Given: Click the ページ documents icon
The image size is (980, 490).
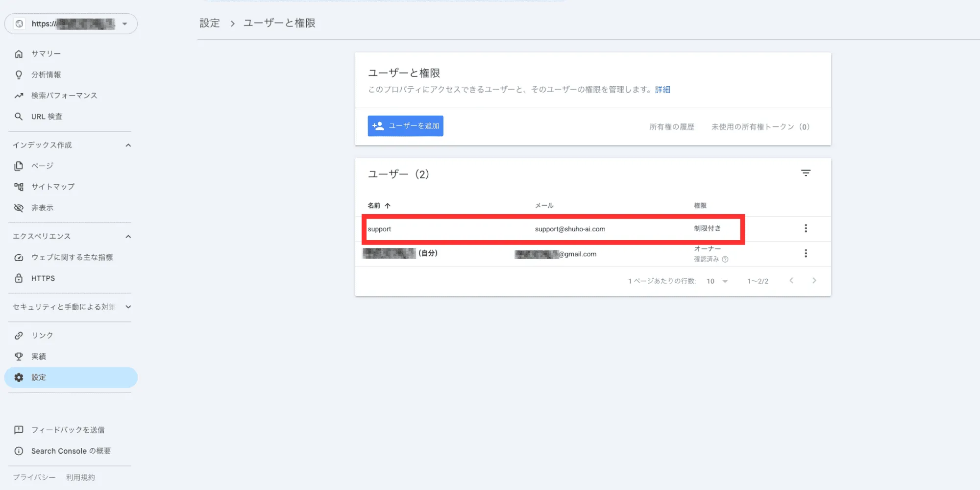Looking at the screenshot, I should [x=19, y=166].
